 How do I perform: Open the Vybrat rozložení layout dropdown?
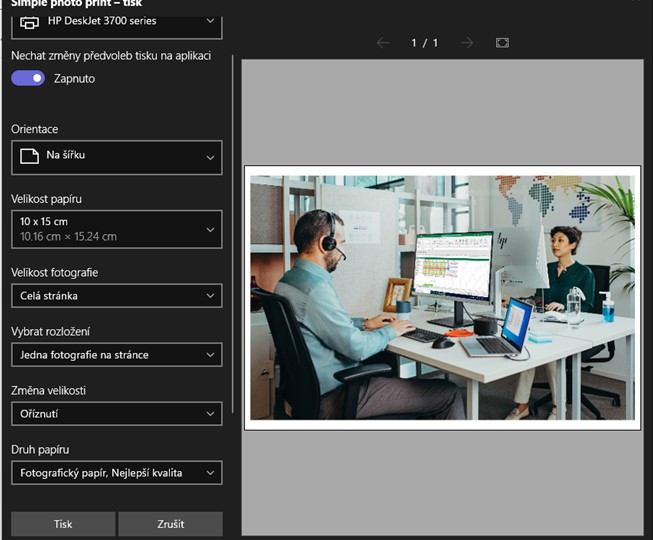[117, 355]
